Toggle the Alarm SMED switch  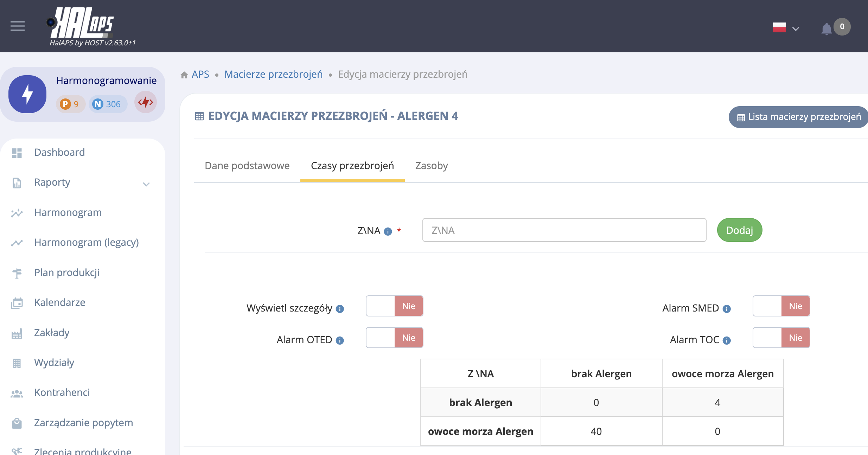pos(781,306)
